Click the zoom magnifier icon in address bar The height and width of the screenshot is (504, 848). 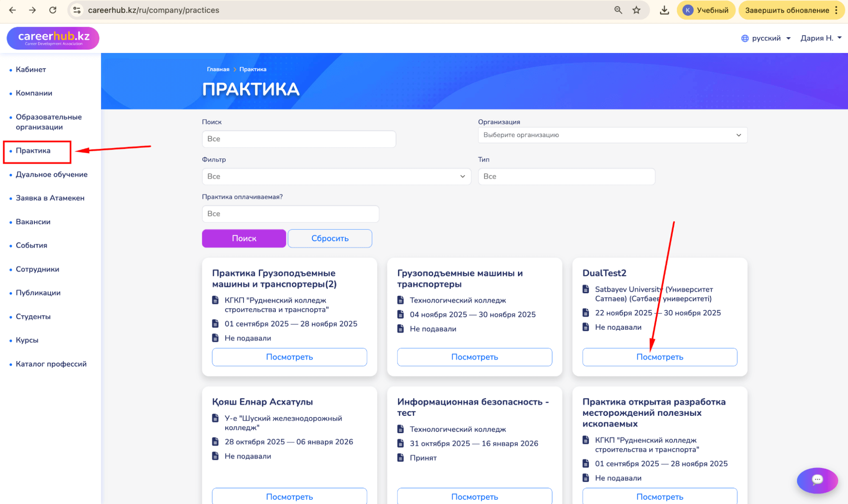[618, 10]
